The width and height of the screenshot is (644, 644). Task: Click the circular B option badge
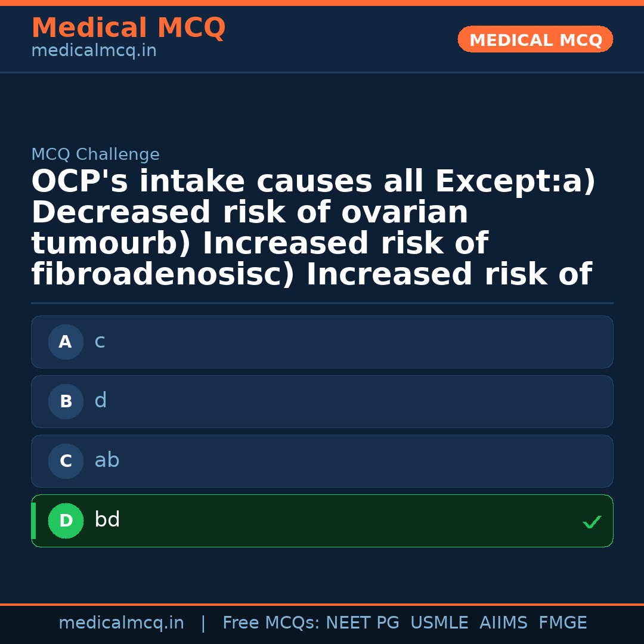point(66,401)
